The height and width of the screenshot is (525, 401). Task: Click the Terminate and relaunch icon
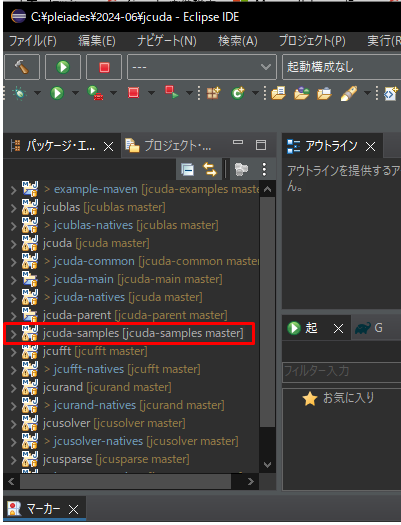(172, 92)
